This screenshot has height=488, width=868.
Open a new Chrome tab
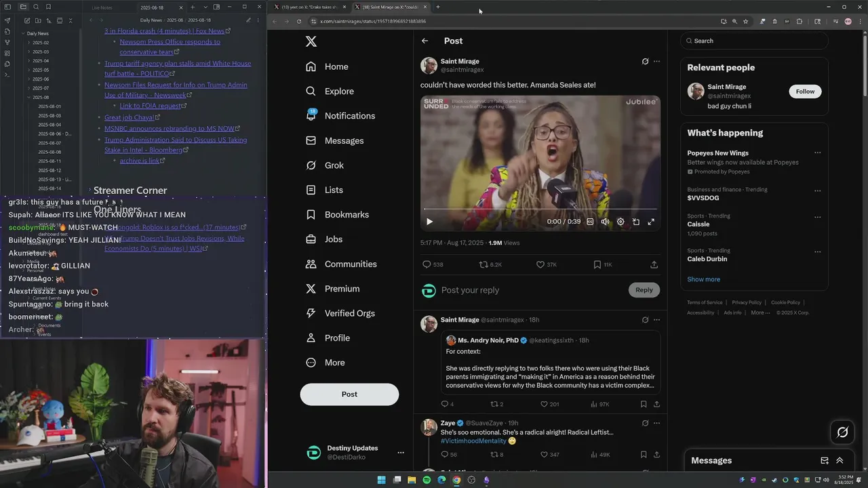click(x=438, y=7)
